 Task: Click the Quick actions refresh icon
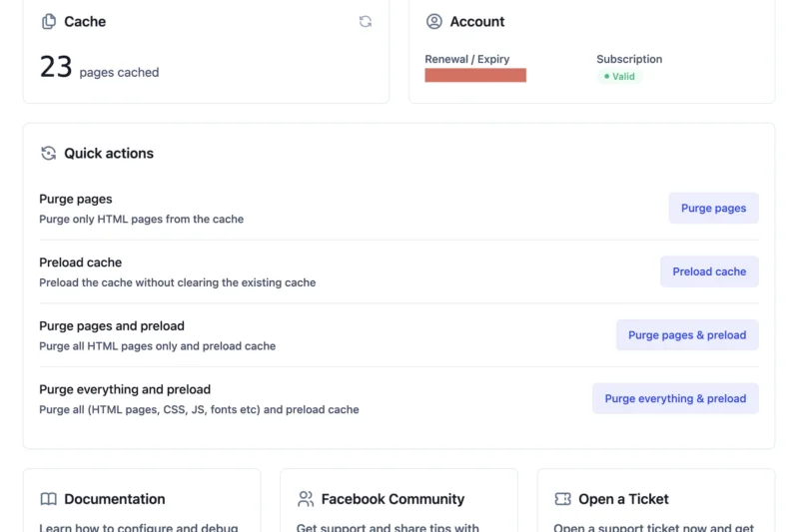click(48, 154)
